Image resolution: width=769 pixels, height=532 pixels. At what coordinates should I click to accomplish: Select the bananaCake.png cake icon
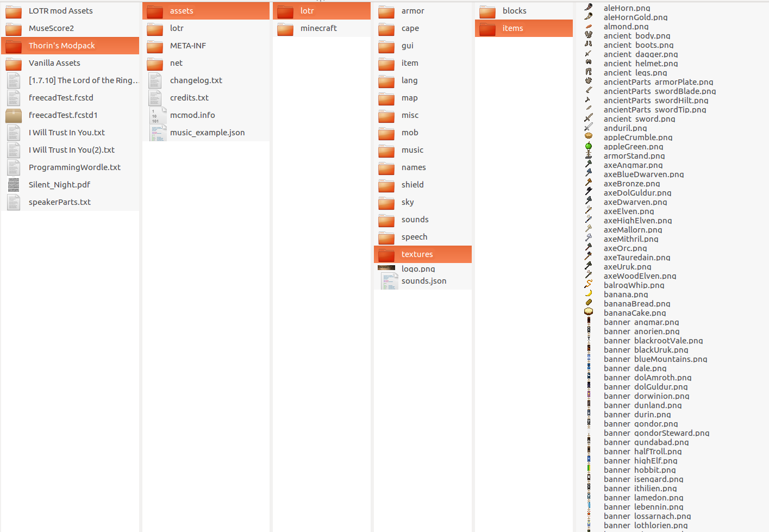pos(589,312)
